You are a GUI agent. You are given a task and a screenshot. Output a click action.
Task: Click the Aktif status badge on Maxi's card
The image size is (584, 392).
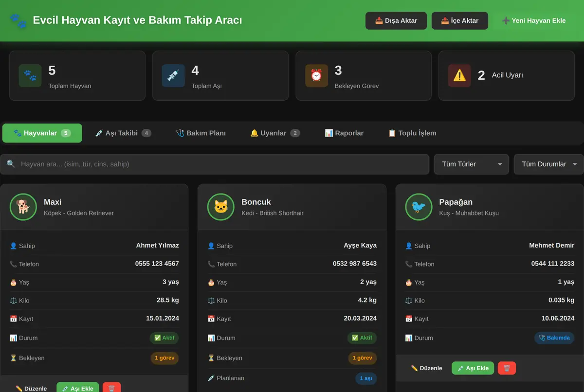coord(164,338)
